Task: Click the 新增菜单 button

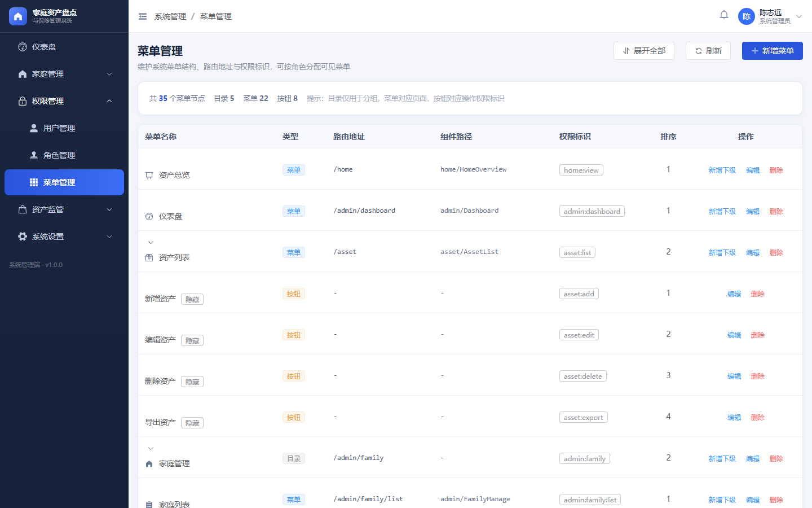Action: tap(773, 51)
